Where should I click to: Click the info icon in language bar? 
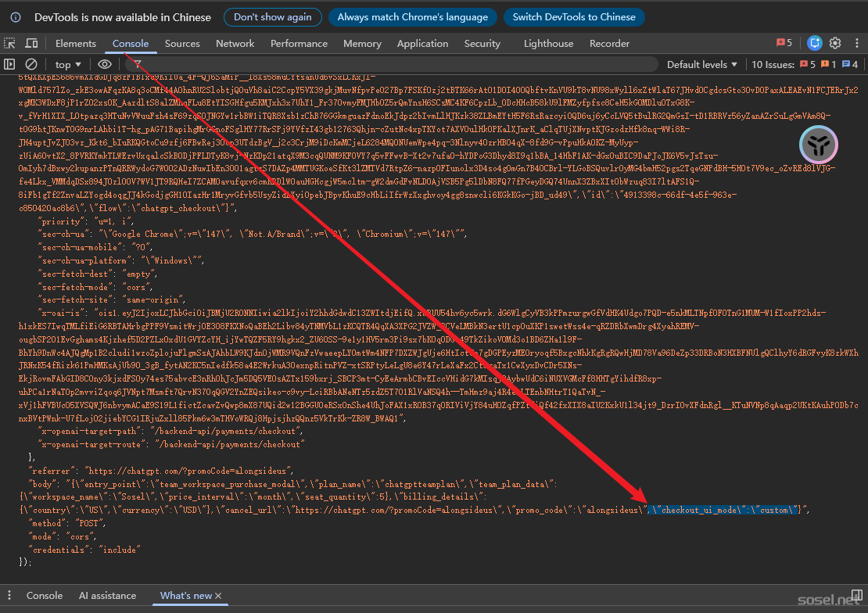point(16,17)
